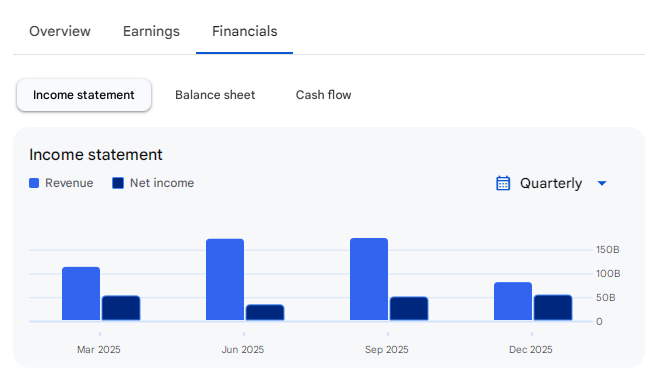The height and width of the screenshot is (379, 668).
Task: Click the Net income legend label
Action: (x=162, y=183)
